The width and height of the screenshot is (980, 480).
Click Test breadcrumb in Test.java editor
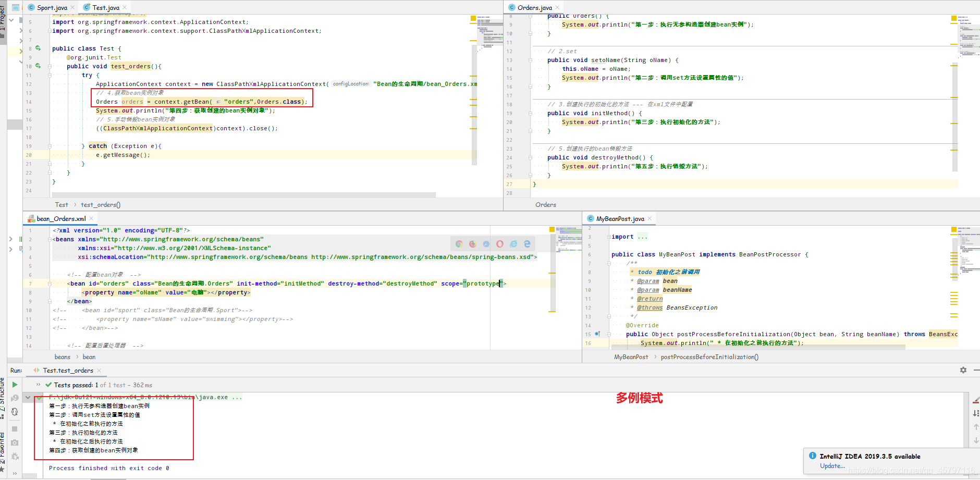[x=62, y=205]
